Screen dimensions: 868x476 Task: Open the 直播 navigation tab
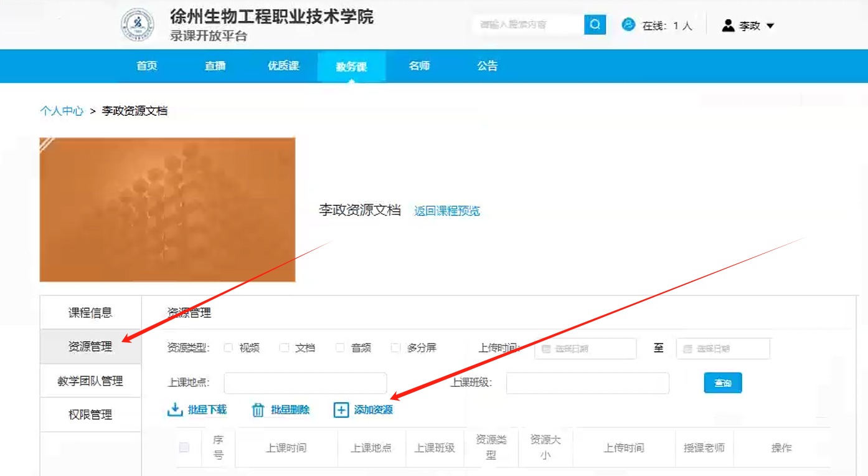pyautogui.click(x=215, y=66)
